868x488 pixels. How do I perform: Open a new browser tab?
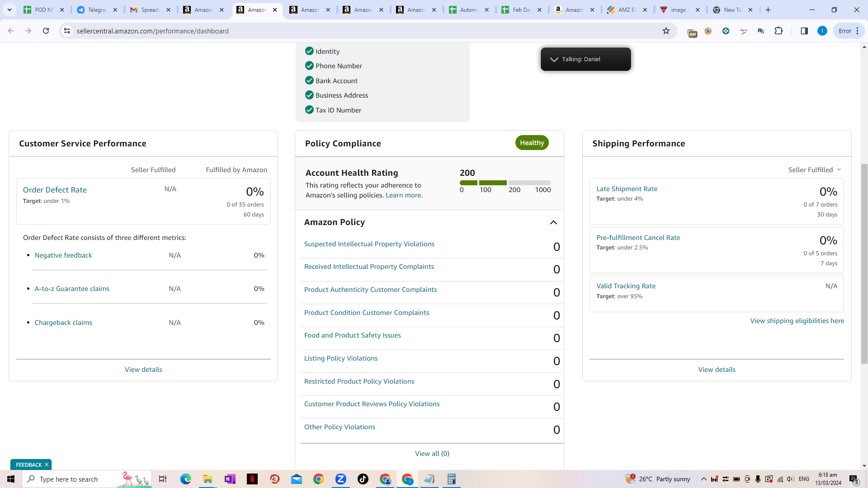tap(768, 9)
